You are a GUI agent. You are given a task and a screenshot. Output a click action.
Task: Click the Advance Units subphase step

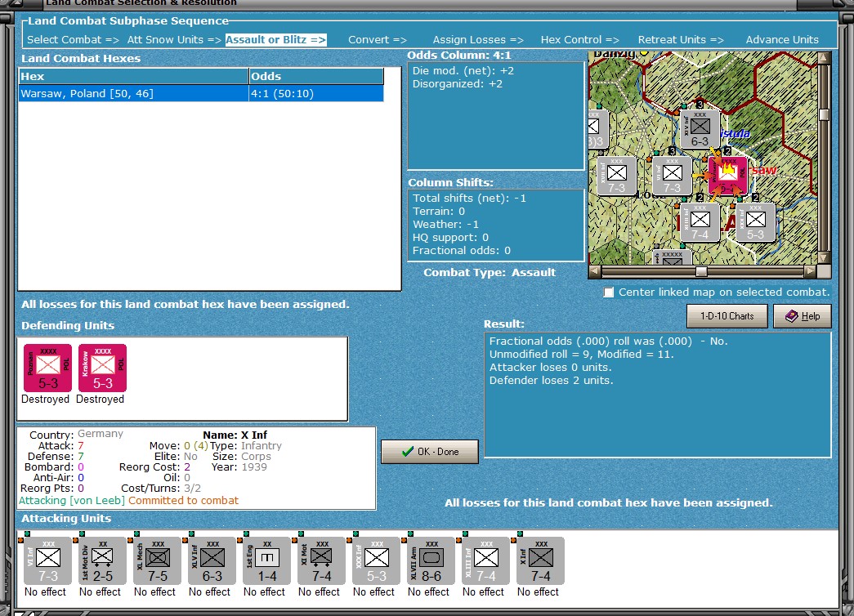pyautogui.click(x=782, y=40)
